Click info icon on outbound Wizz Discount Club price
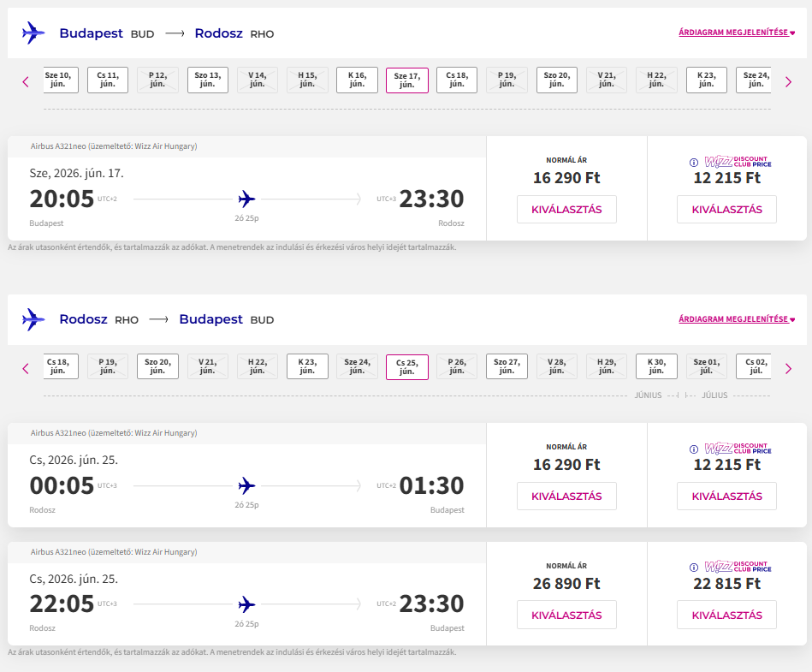812x672 pixels. click(693, 162)
